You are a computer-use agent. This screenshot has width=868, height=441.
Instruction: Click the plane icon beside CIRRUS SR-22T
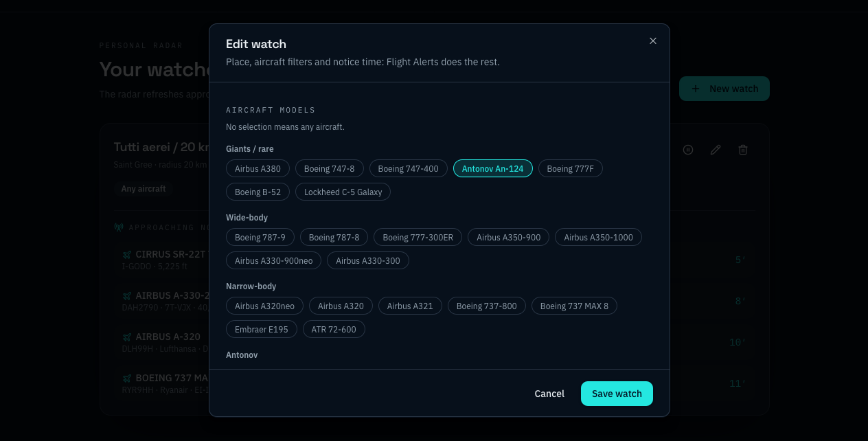127,255
